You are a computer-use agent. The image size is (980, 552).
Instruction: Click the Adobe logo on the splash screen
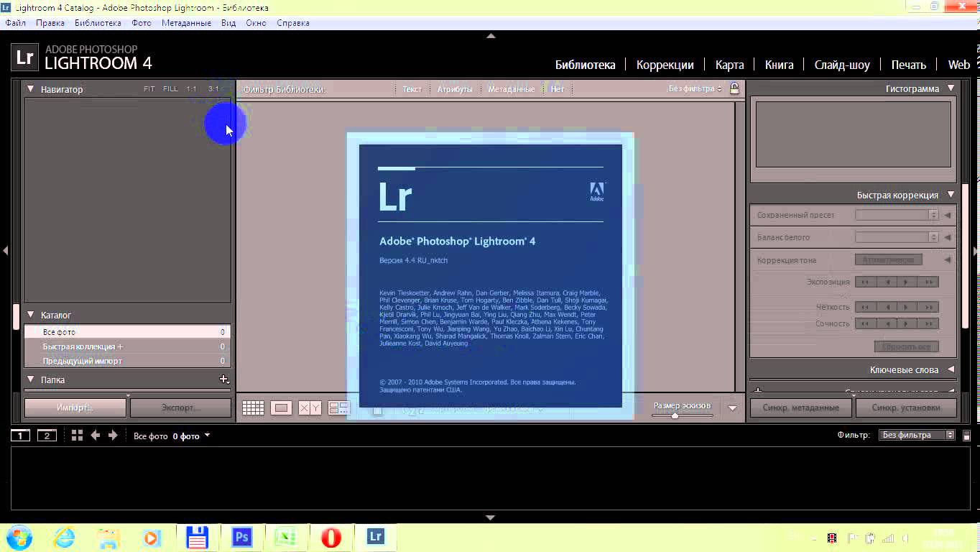point(597,191)
